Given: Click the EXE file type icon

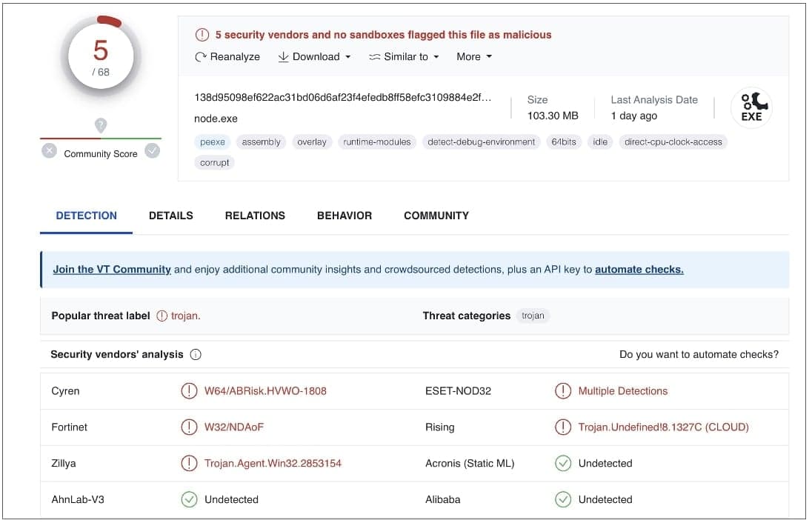Looking at the screenshot, I should point(751,108).
